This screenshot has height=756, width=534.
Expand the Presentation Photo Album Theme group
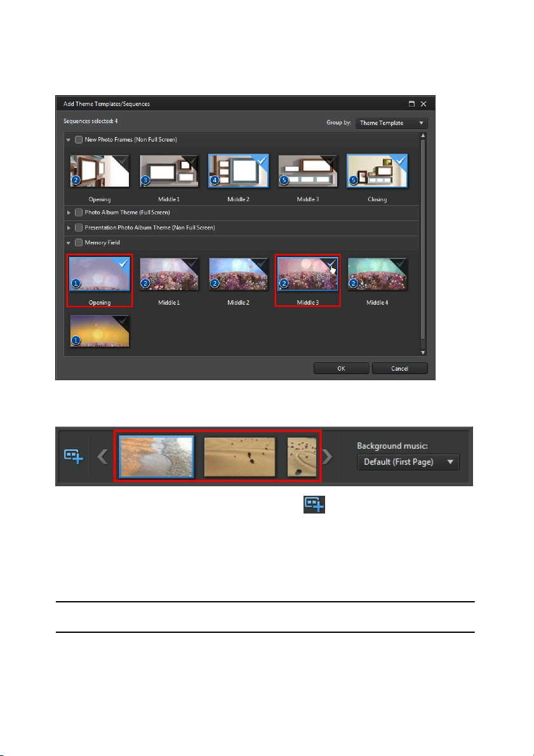coord(69,228)
